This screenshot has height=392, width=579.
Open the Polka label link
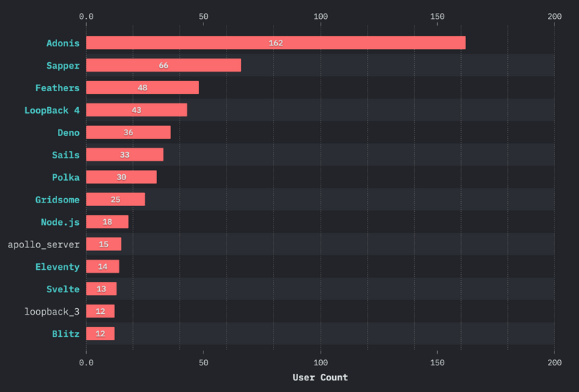tap(66, 177)
